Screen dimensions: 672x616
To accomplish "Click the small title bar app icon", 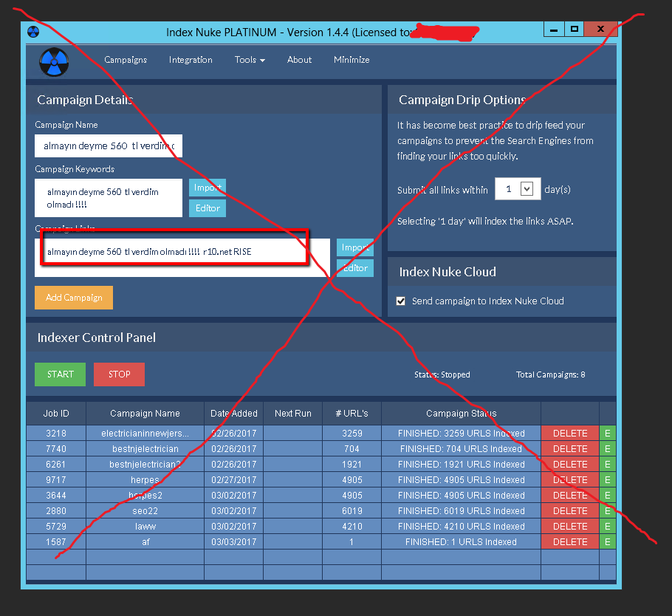I will tap(33, 32).
